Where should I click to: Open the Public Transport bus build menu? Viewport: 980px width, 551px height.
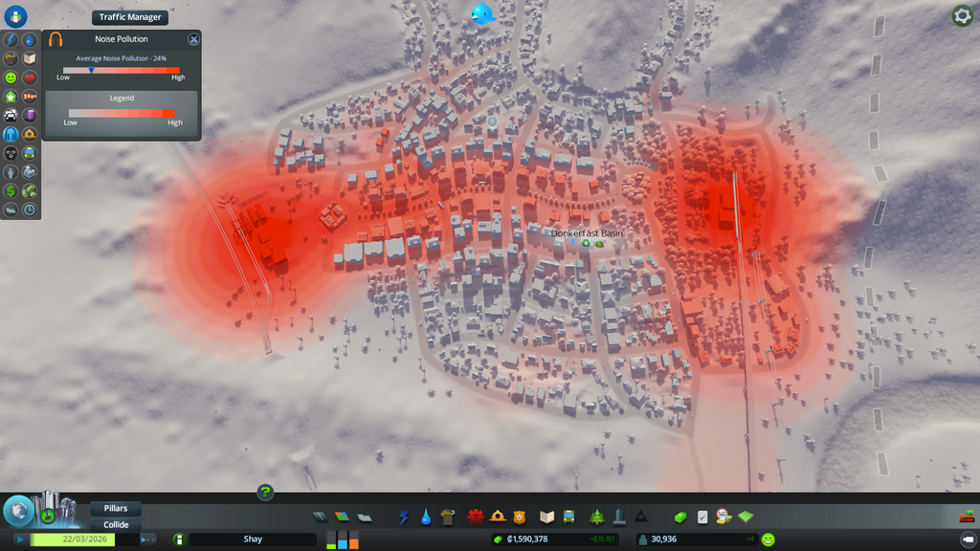coord(568,517)
